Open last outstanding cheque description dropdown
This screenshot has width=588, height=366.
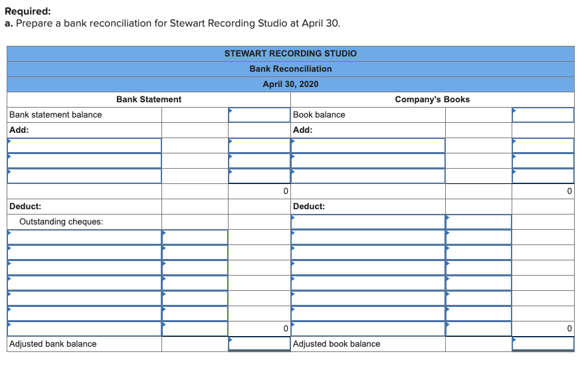pos(84,329)
